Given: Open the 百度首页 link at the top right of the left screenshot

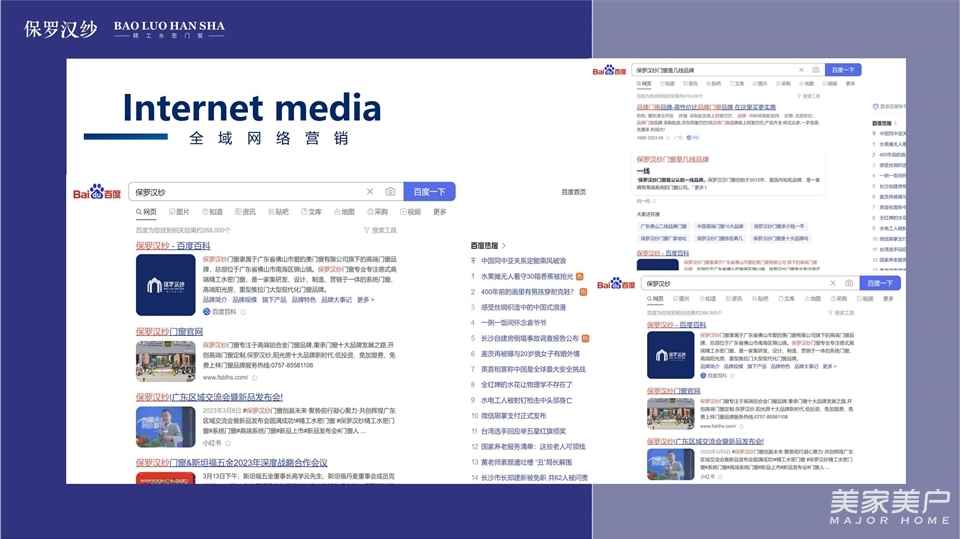Looking at the screenshot, I should click(573, 192).
